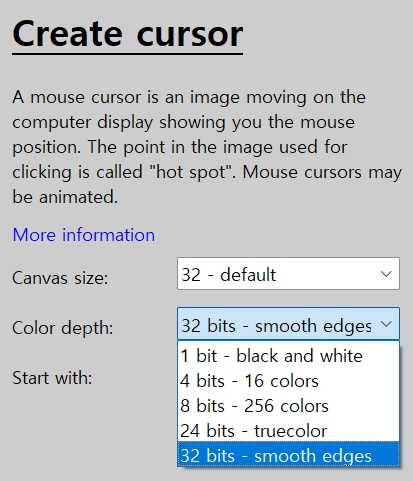Click the Color depth chevron arrow
This screenshot has height=481, width=413.
coord(386,324)
